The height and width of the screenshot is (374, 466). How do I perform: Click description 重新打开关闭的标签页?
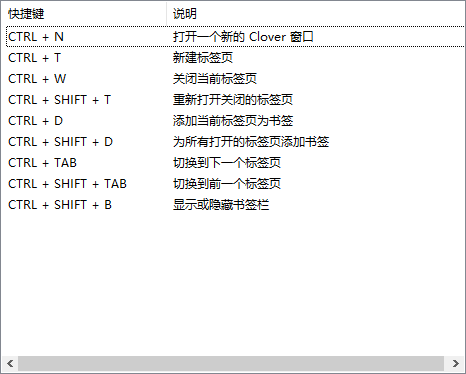(233, 100)
